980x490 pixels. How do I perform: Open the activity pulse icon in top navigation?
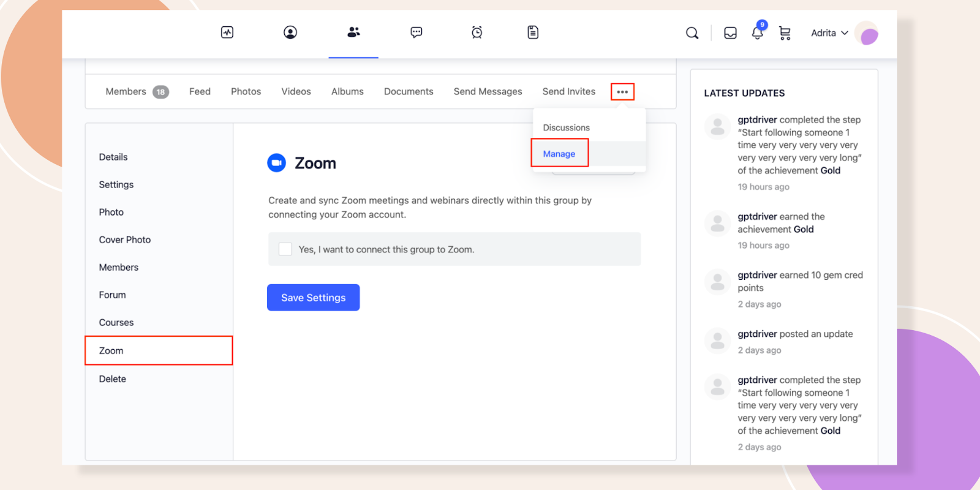click(227, 32)
